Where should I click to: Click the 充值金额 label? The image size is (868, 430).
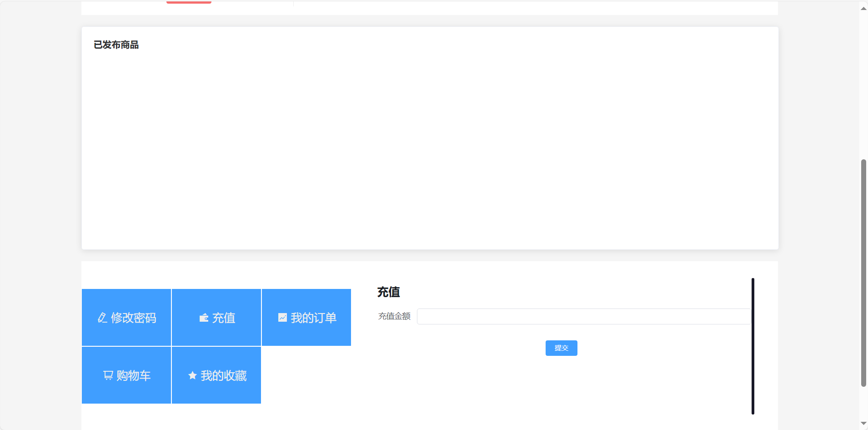394,316
